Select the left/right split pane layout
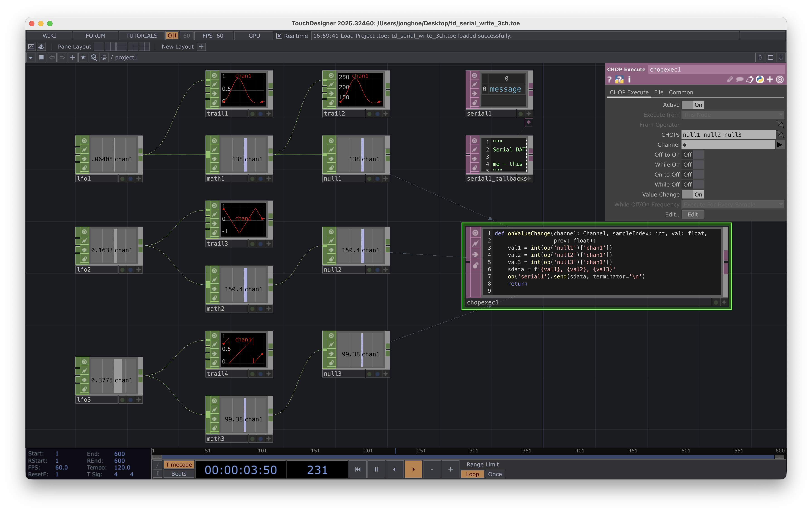This screenshot has width=812, height=513. (x=110, y=46)
